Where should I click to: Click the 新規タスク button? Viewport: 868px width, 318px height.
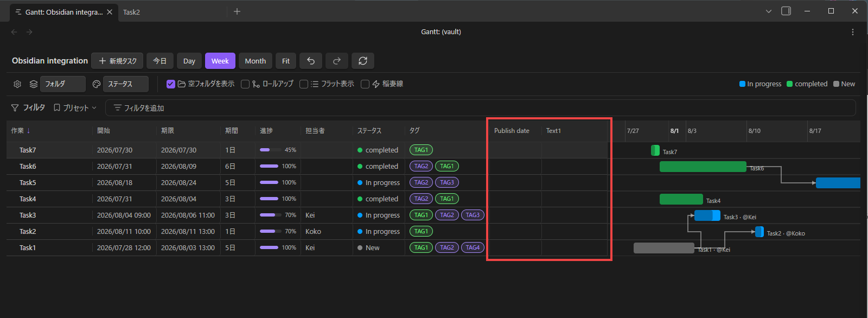pyautogui.click(x=117, y=61)
